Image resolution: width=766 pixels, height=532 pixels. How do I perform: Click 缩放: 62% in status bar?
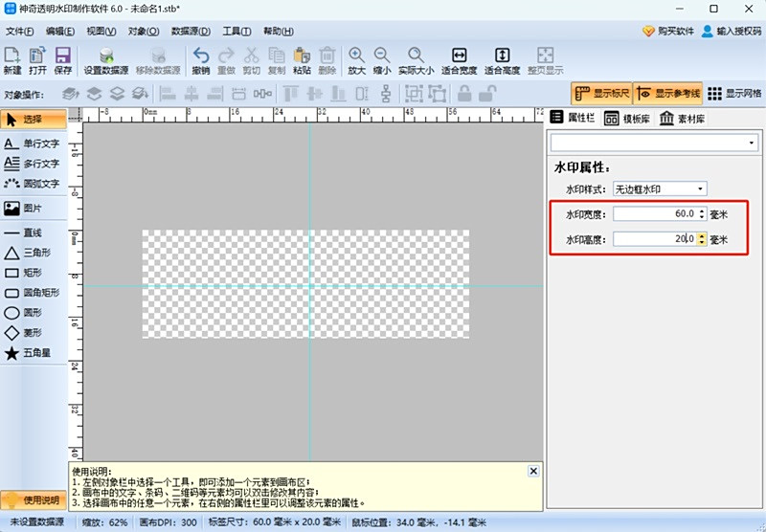click(x=105, y=522)
